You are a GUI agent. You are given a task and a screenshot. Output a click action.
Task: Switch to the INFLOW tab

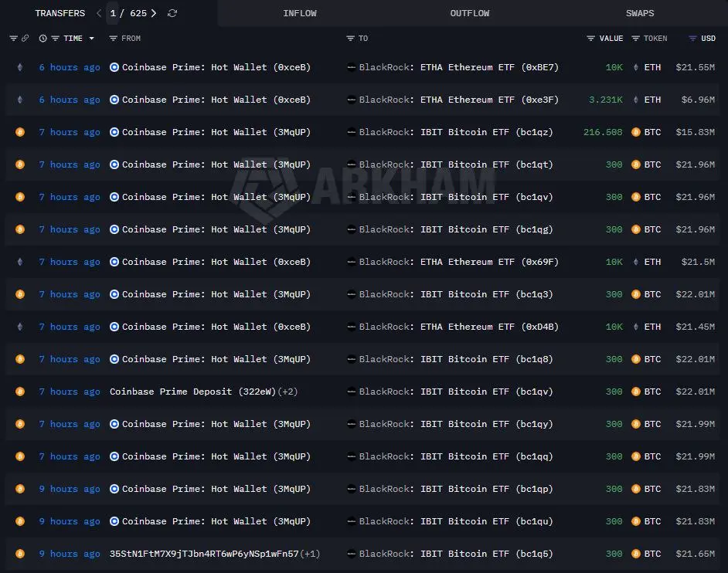[300, 13]
